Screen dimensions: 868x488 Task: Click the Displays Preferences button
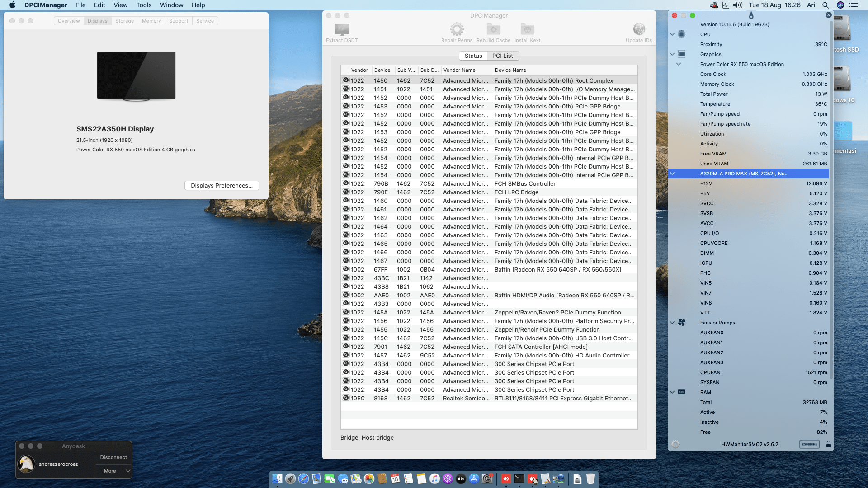222,185
